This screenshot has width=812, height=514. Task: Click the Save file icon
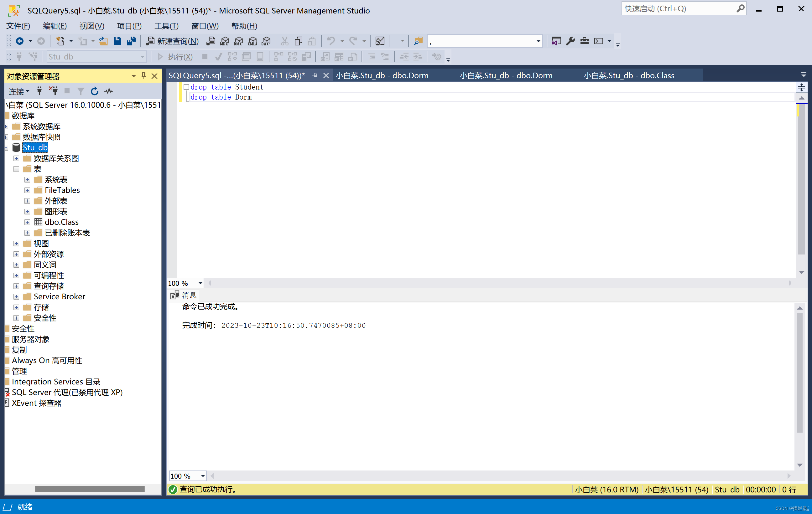click(117, 41)
